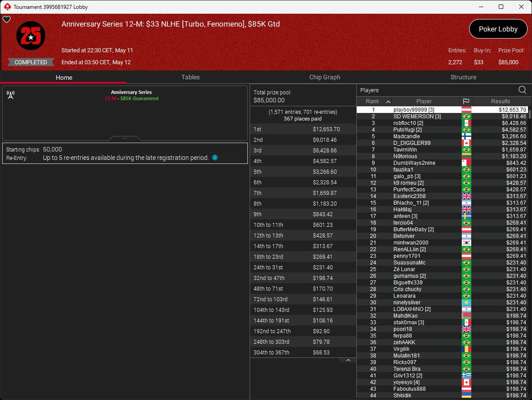Click the broadcast antenna icon
Image resolution: width=532 pixels, height=400 pixels.
coord(11,95)
